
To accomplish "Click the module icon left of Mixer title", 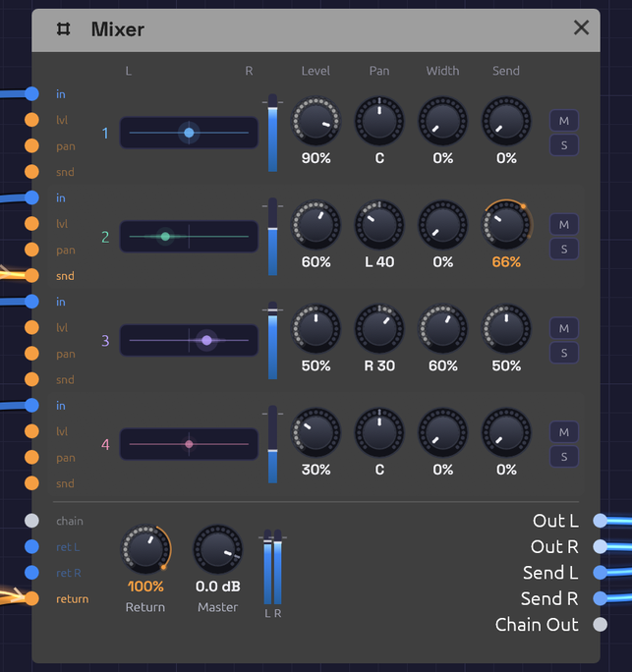I will click(x=64, y=29).
